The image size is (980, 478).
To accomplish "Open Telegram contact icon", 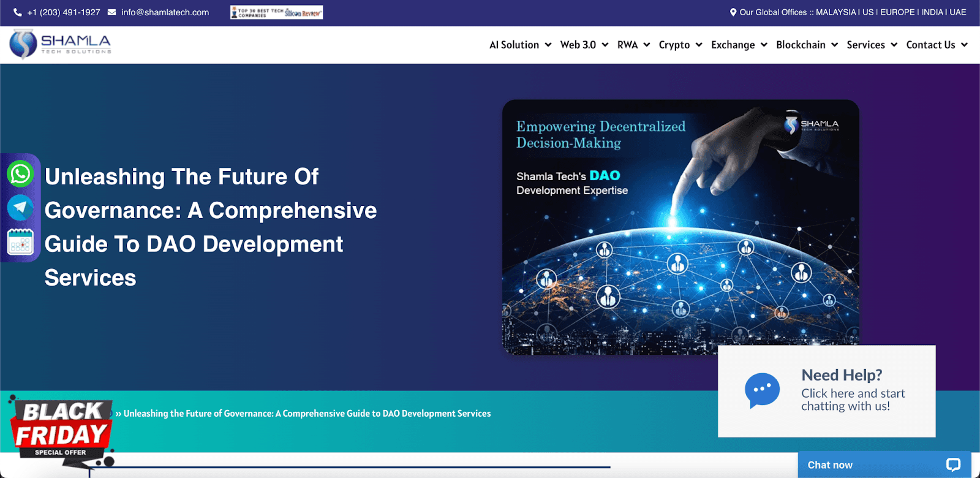I will click(x=20, y=208).
